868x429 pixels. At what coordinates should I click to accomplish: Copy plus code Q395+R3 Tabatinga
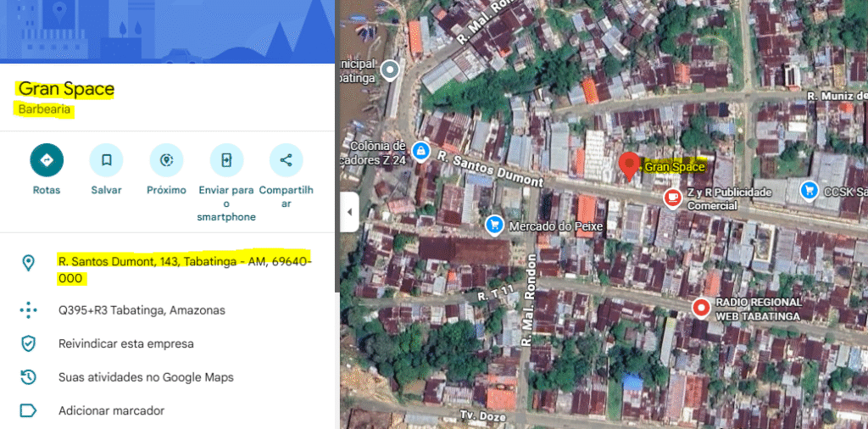click(x=142, y=310)
